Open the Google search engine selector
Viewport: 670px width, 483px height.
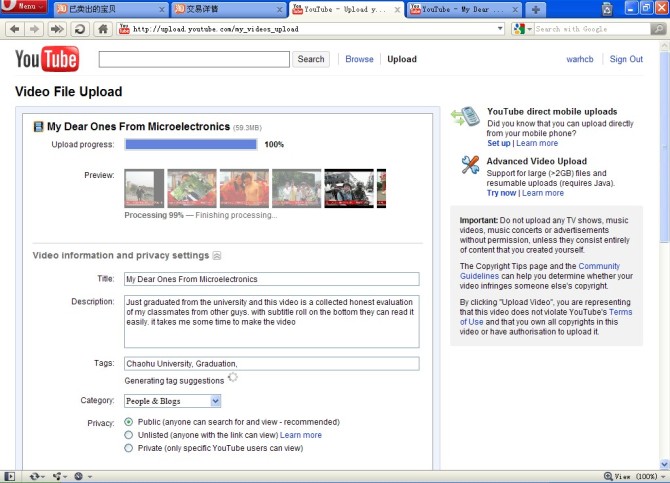pyautogui.click(x=523, y=29)
